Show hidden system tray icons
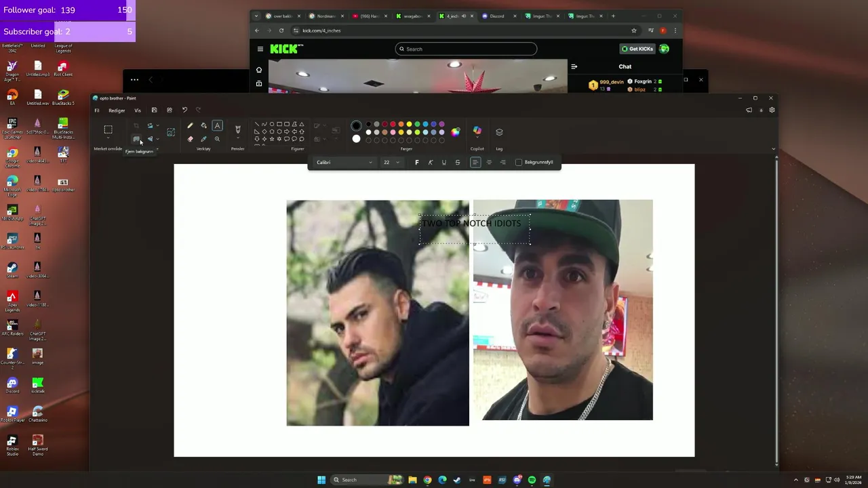Image resolution: width=868 pixels, height=488 pixels. (796, 480)
